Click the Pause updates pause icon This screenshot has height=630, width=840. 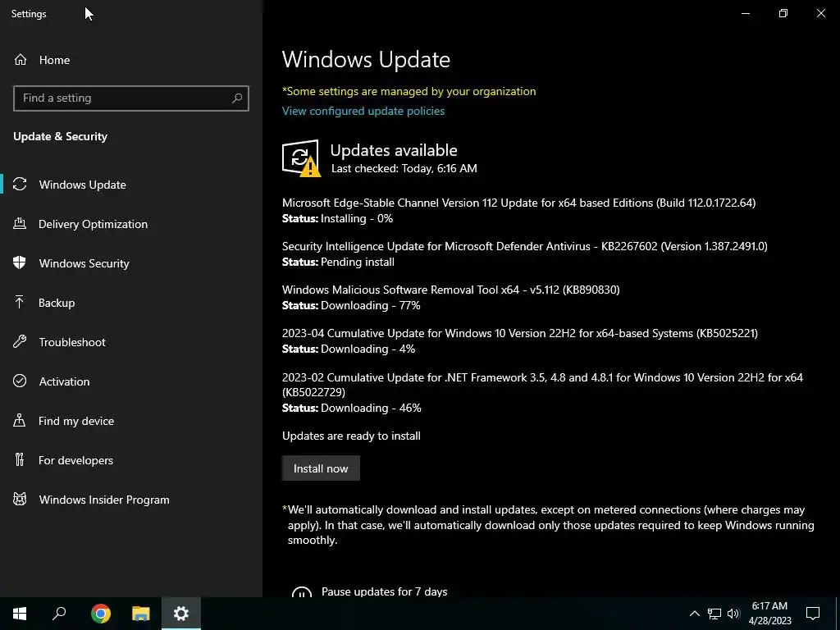(301, 592)
